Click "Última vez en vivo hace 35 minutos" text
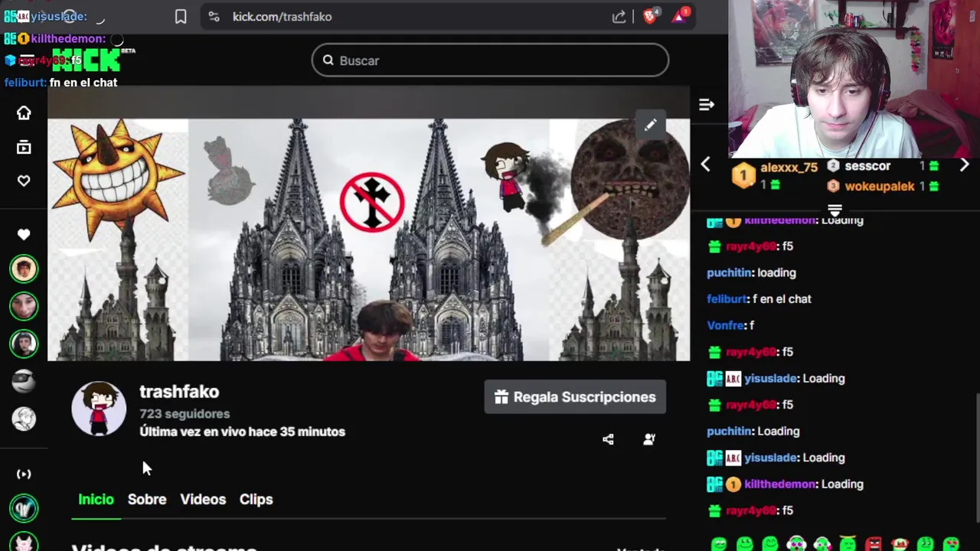Viewport: 980px width, 551px height. (242, 432)
